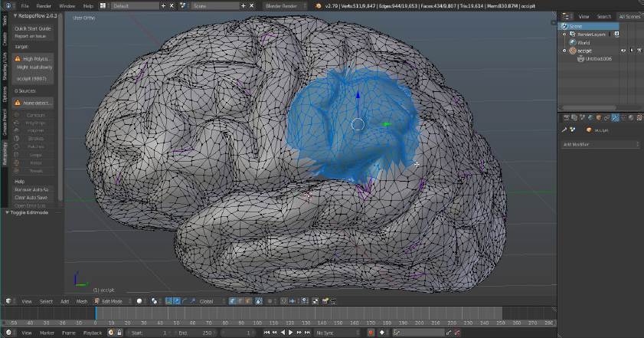
Task: Click the World icon in outliner
Action: click(x=573, y=42)
